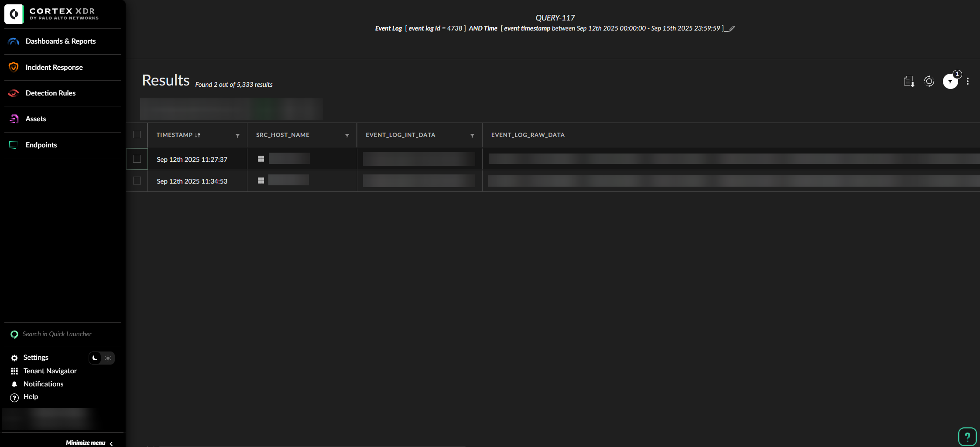Viewport: 980px width, 447px height.
Task: Click the Settings gear icon
Action: [14, 358]
